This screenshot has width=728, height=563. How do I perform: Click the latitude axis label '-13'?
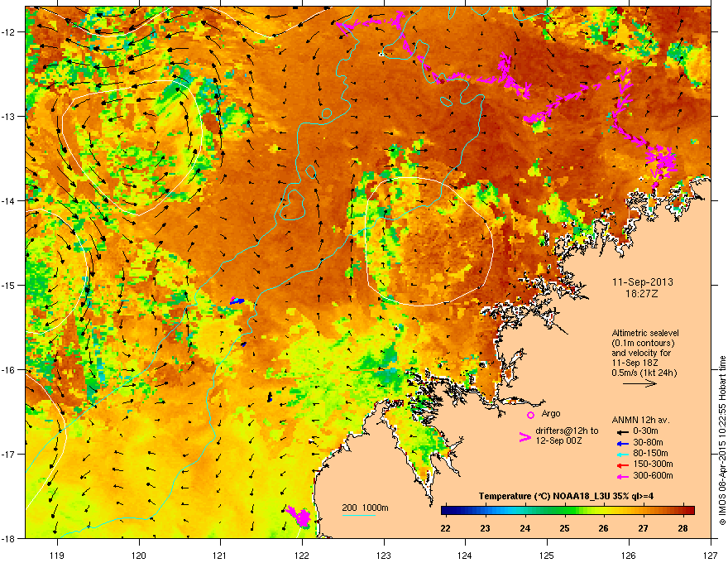(x=8, y=116)
